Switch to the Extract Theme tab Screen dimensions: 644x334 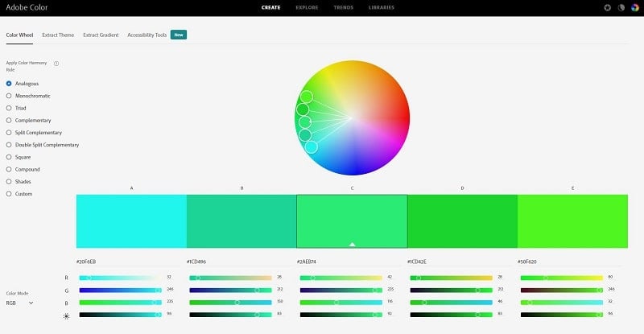point(58,35)
